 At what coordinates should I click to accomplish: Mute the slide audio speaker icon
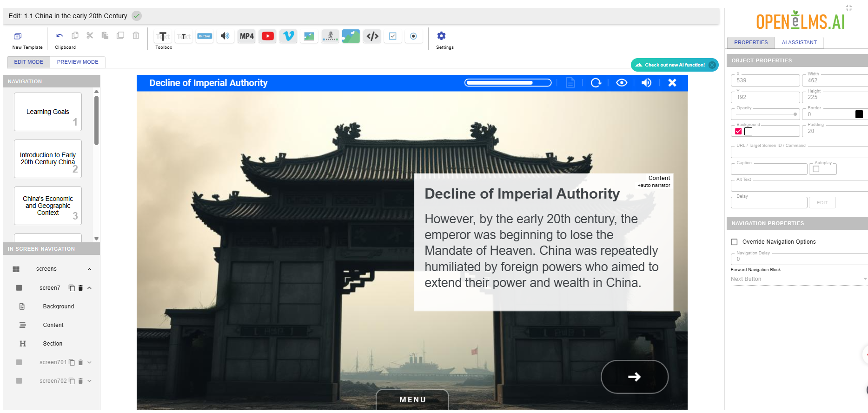click(x=647, y=83)
